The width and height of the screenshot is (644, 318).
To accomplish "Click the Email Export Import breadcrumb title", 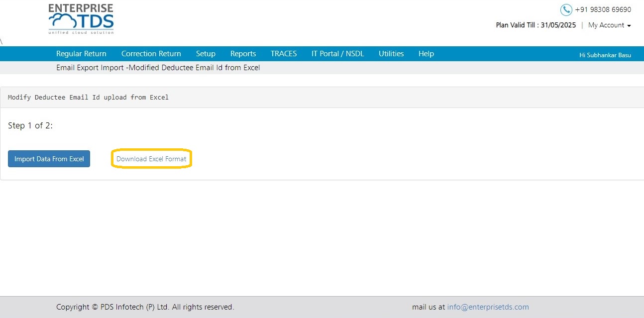I will pyautogui.click(x=158, y=68).
